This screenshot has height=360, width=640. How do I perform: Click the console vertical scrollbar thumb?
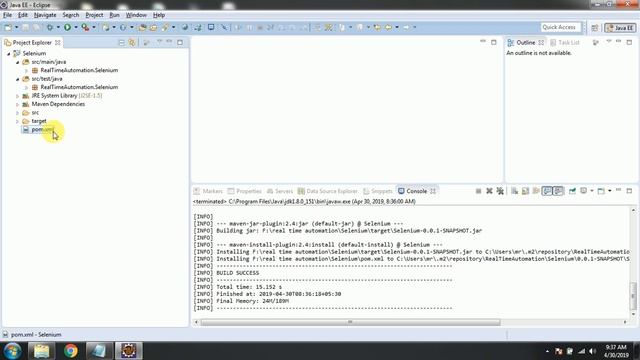coord(633,296)
